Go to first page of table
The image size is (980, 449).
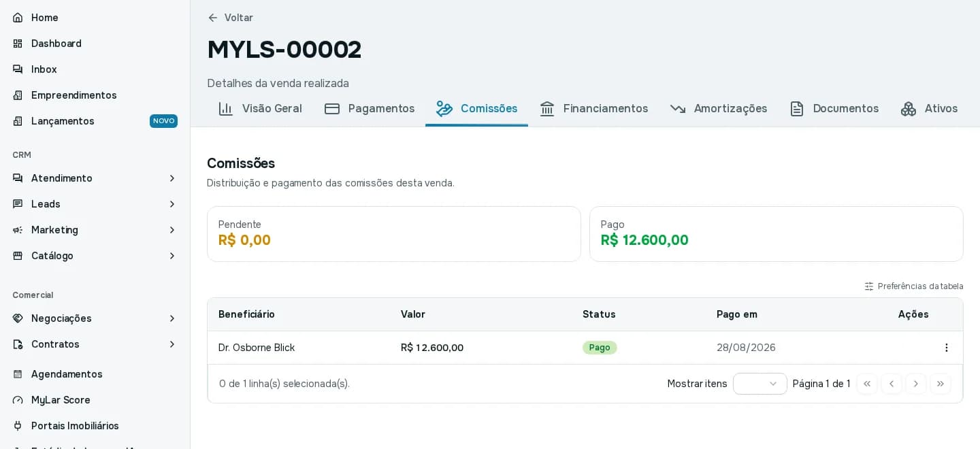pos(867,384)
